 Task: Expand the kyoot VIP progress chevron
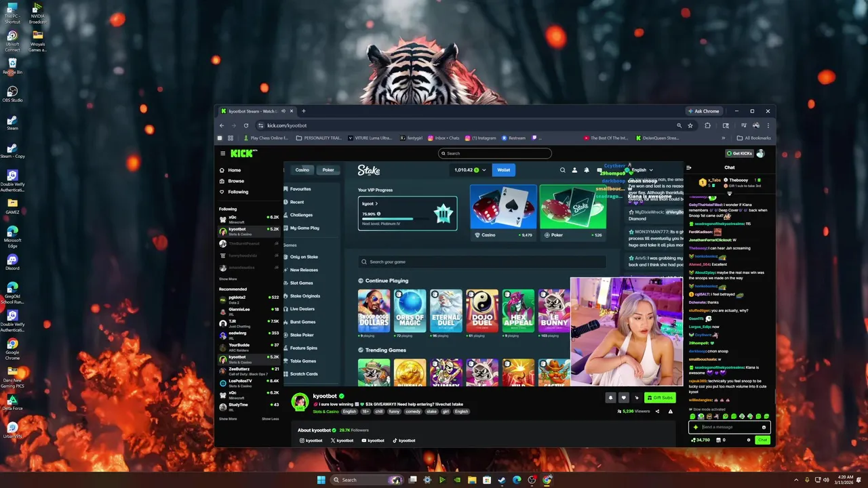tap(376, 203)
